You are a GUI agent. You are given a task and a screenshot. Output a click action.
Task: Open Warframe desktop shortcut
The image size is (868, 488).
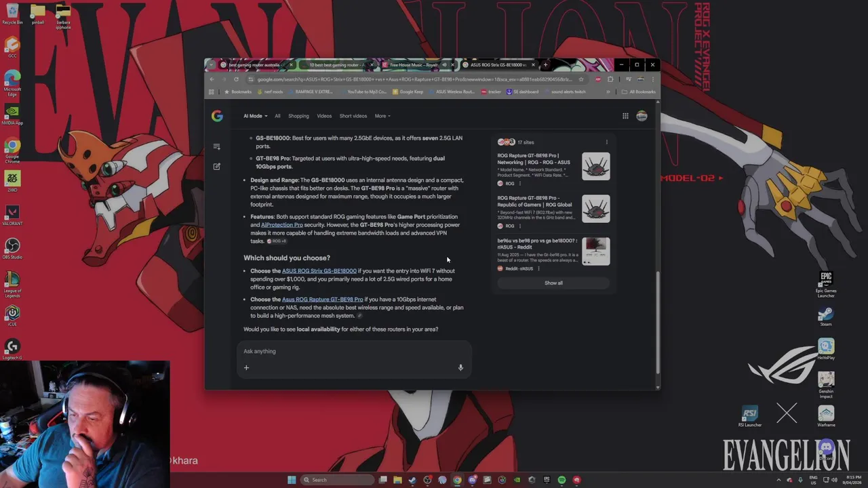826,417
